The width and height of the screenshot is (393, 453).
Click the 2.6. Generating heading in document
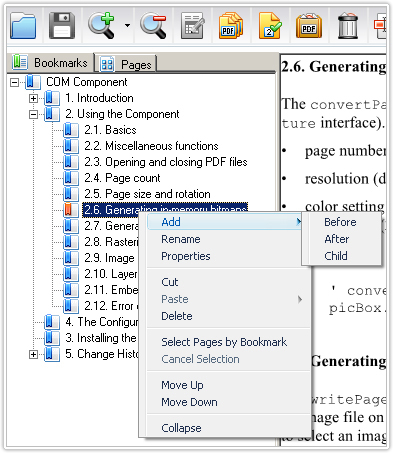pyautogui.click(x=334, y=67)
